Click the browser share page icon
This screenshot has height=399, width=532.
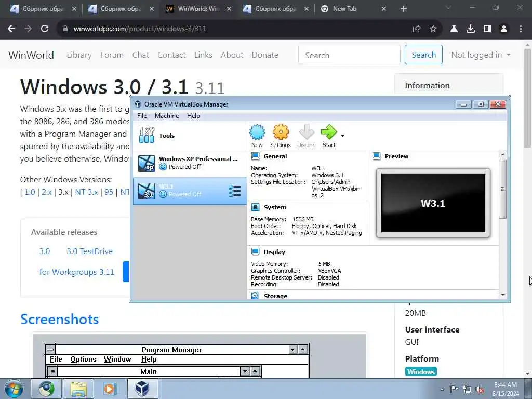tap(417, 29)
